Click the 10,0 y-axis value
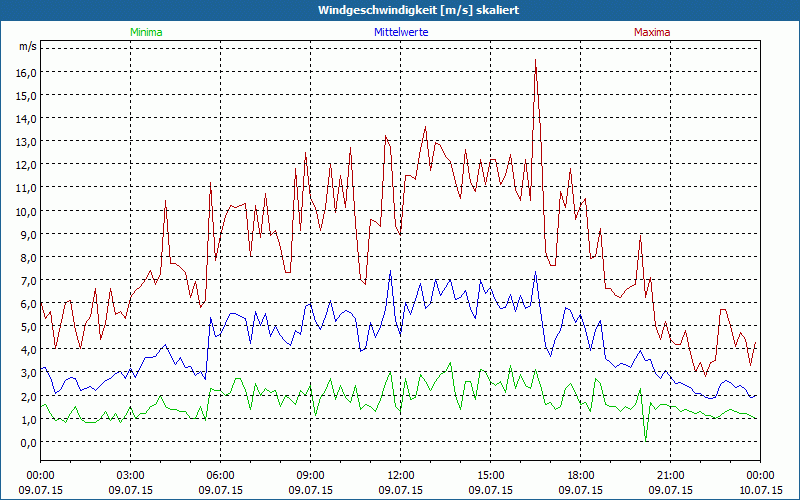This screenshot has height=500, width=800. pyautogui.click(x=28, y=211)
